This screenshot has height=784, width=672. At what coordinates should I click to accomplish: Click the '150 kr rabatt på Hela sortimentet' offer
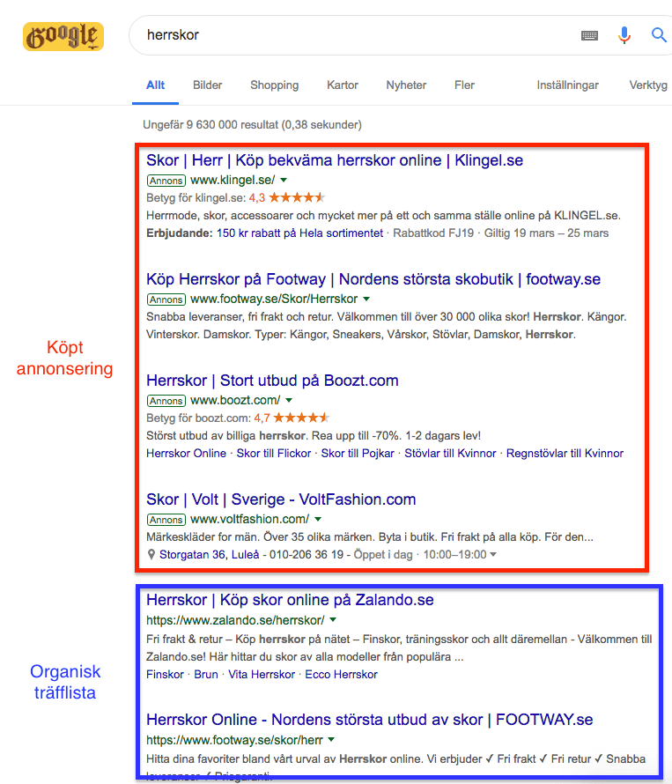(x=299, y=233)
